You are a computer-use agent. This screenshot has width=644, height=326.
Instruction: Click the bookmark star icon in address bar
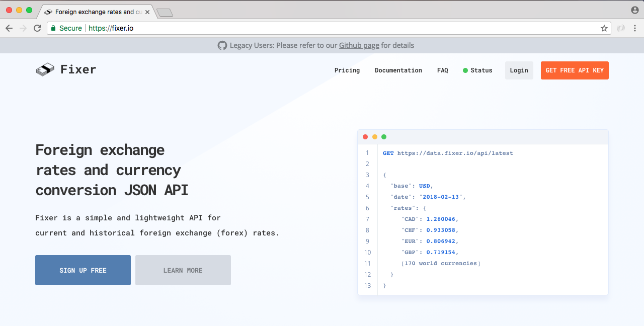pos(604,28)
